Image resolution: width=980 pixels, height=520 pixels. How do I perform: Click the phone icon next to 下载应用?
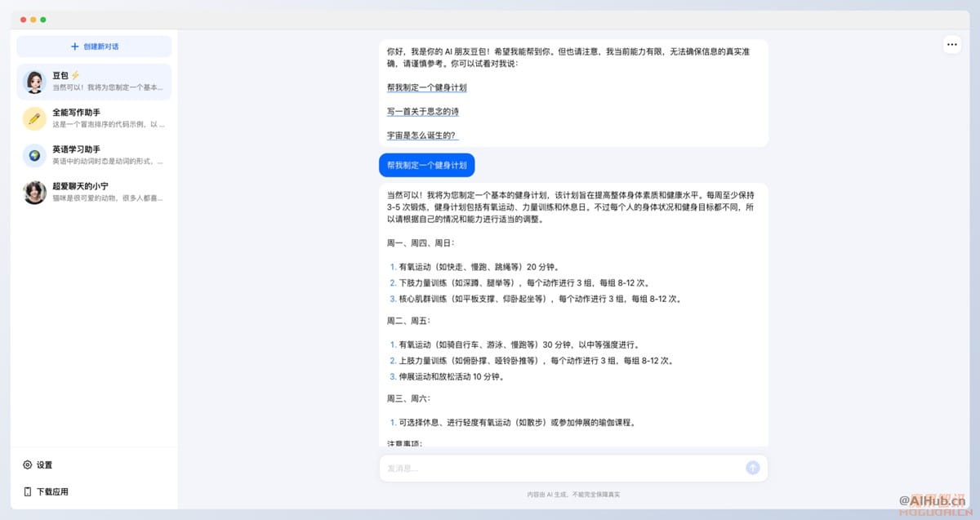click(28, 491)
